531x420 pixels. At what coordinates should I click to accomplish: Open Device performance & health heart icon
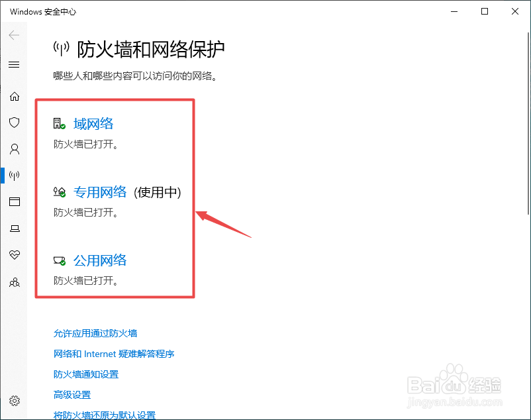coord(15,254)
